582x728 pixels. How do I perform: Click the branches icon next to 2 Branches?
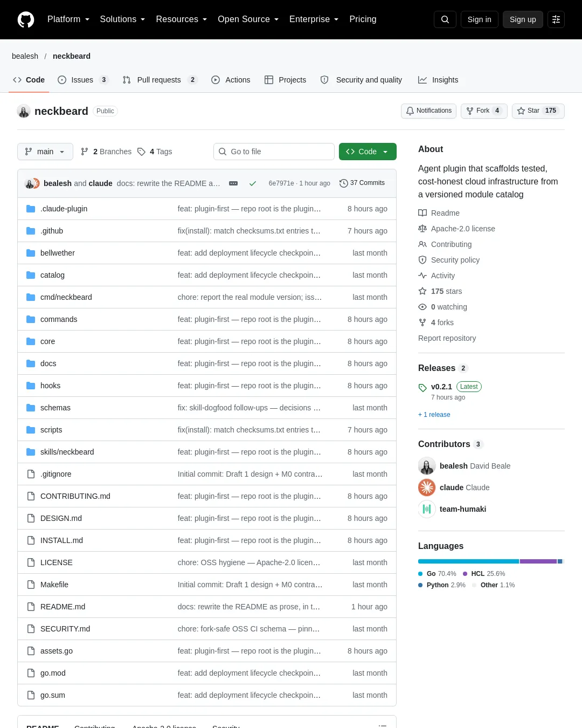coord(85,152)
